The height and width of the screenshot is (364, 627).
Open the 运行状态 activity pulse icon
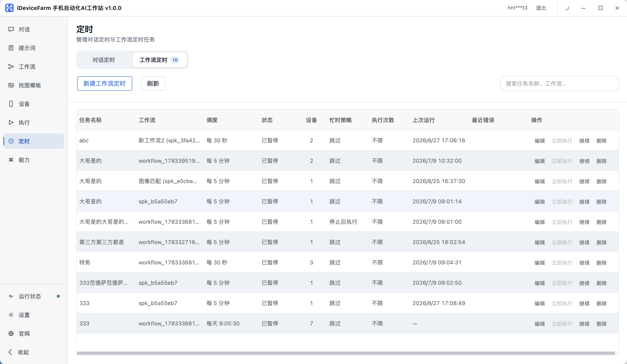(x=11, y=296)
